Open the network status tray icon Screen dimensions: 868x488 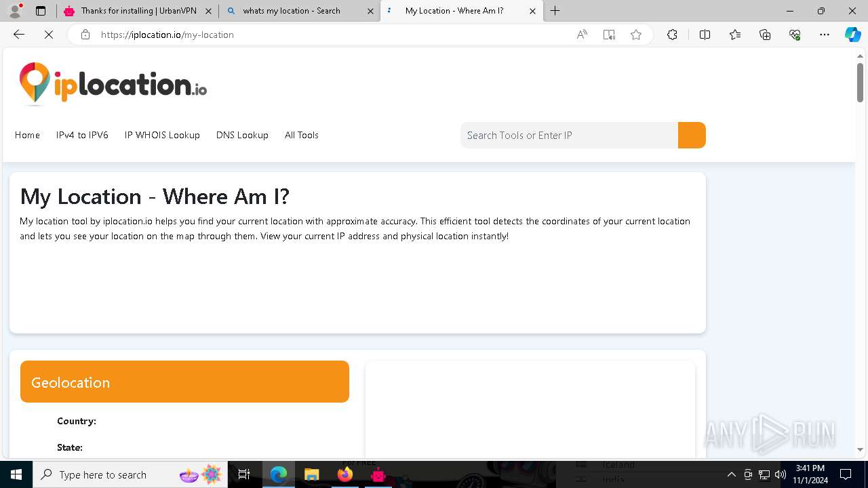[x=764, y=474]
